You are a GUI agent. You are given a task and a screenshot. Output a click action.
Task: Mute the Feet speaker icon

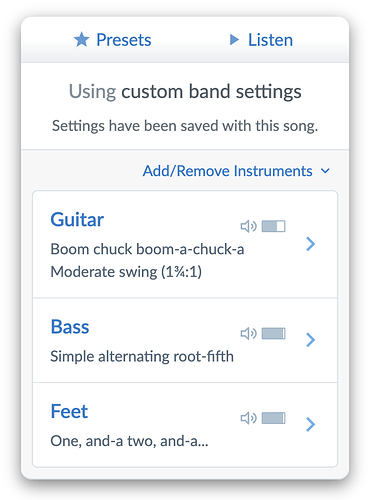(248, 418)
